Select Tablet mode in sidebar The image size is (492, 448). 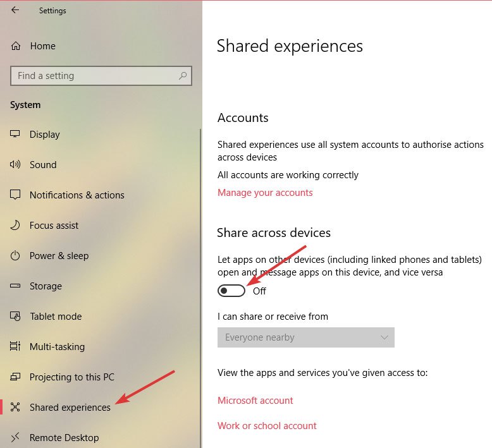tap(56, 317)
